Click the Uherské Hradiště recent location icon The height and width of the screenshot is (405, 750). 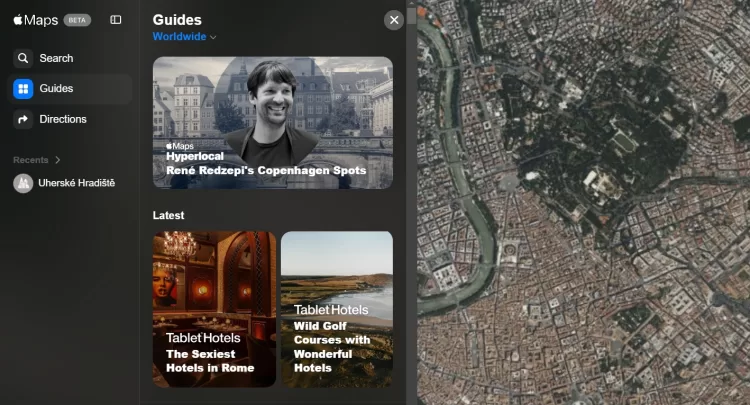tap(22, 183)
